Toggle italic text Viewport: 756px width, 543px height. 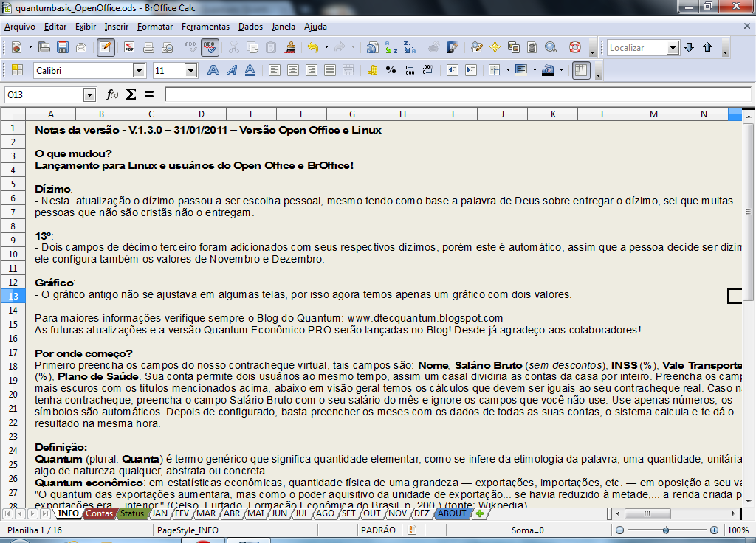click(x=231, y=70)
